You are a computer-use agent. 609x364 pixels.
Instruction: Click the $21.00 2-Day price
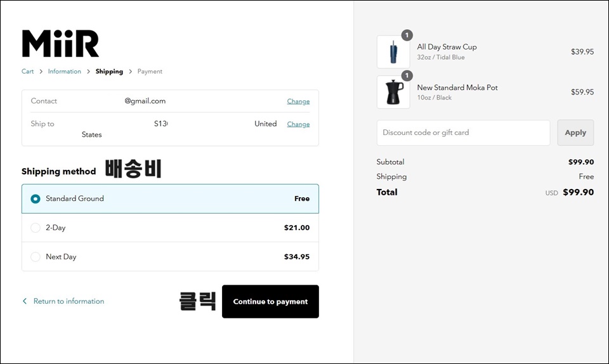pyautogui.click(x=297, y=228)
